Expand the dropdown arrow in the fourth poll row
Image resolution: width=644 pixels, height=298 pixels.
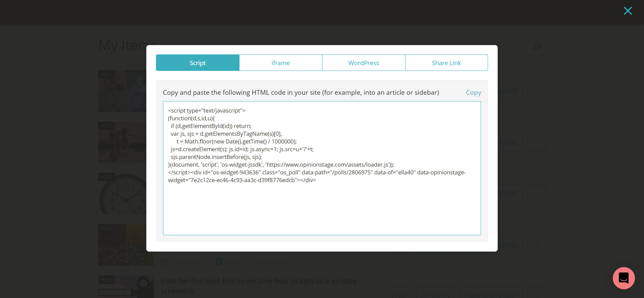click(x=536, y=245)
